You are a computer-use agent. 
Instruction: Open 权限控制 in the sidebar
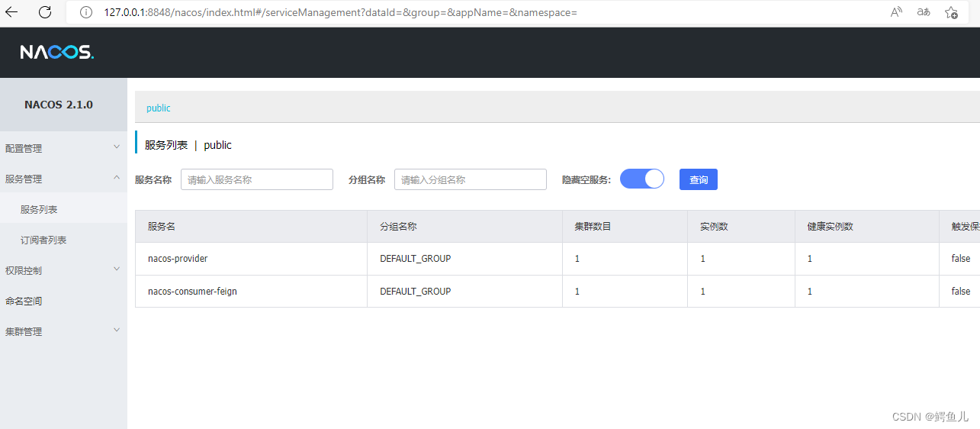pyautogui.click(x=24, y=270)
